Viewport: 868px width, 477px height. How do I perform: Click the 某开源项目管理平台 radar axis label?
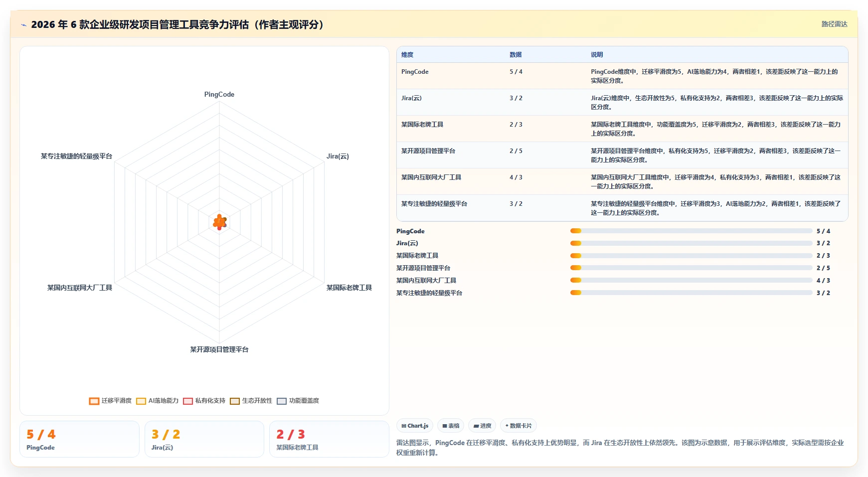pos(219,349)
